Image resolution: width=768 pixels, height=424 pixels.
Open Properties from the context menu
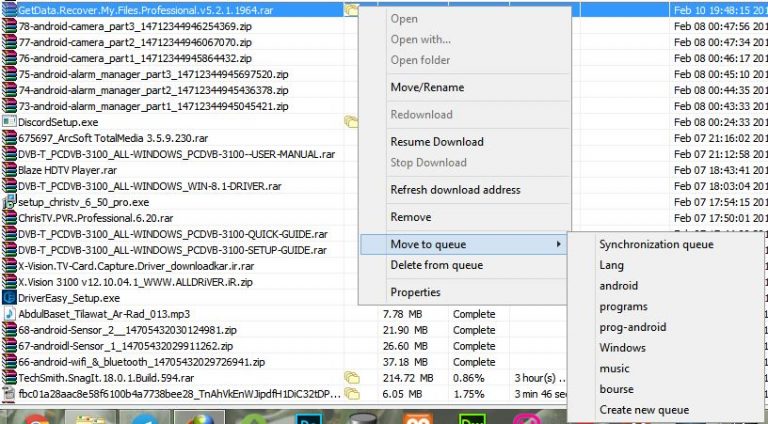tap(415, 292)
